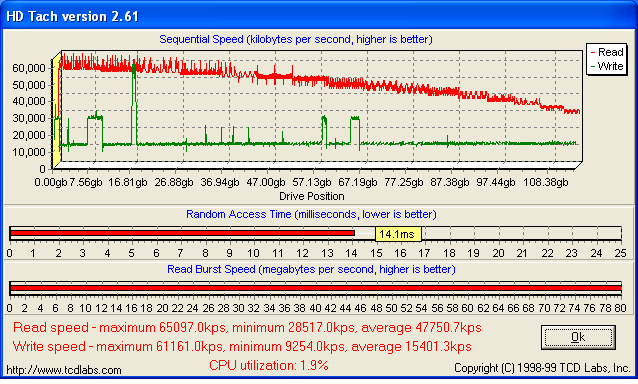
Task: Click the Read speed statistics line
Action: pos(247,327)
